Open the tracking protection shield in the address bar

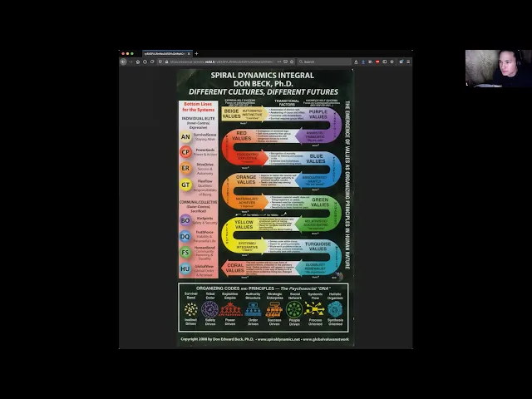(160, 62)
